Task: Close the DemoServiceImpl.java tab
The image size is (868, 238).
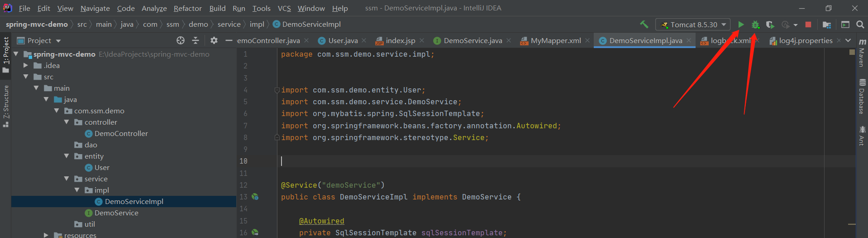Action: point(689,40)
